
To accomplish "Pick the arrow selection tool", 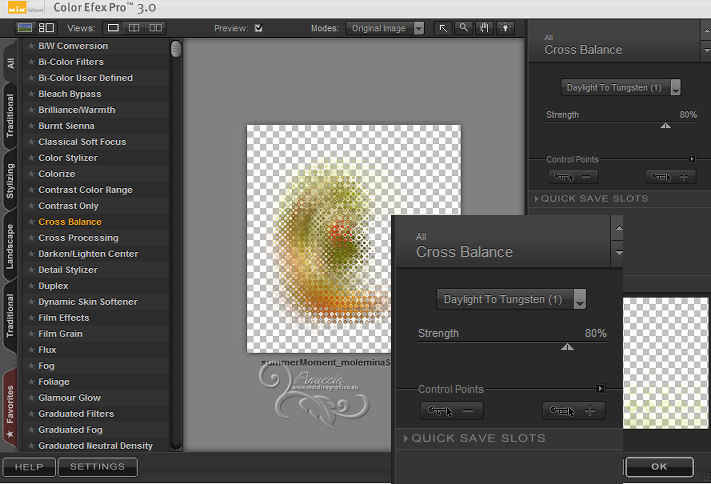I will point(443,28).
